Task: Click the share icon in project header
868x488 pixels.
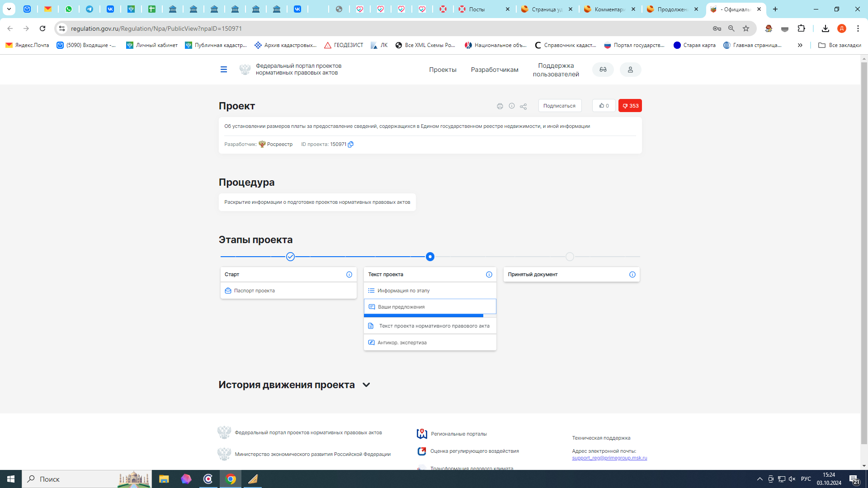Action: coord(523,106)
